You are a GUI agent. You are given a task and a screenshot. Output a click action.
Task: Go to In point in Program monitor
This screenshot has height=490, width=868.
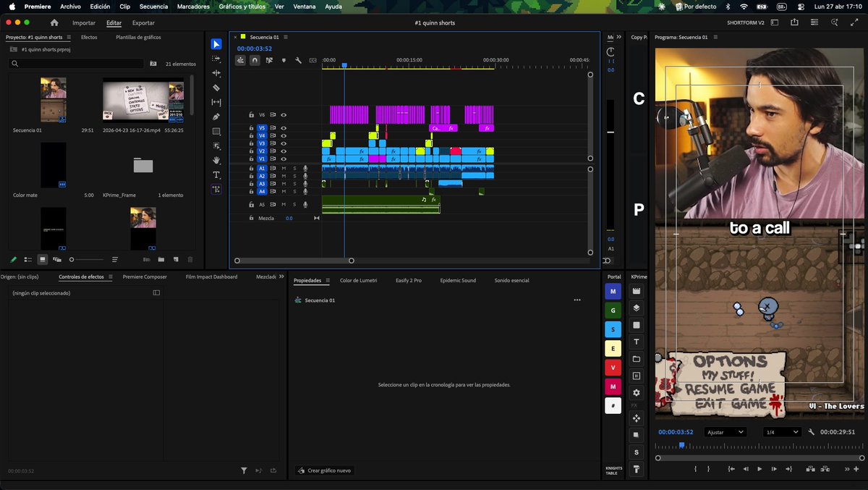point(731,469)
